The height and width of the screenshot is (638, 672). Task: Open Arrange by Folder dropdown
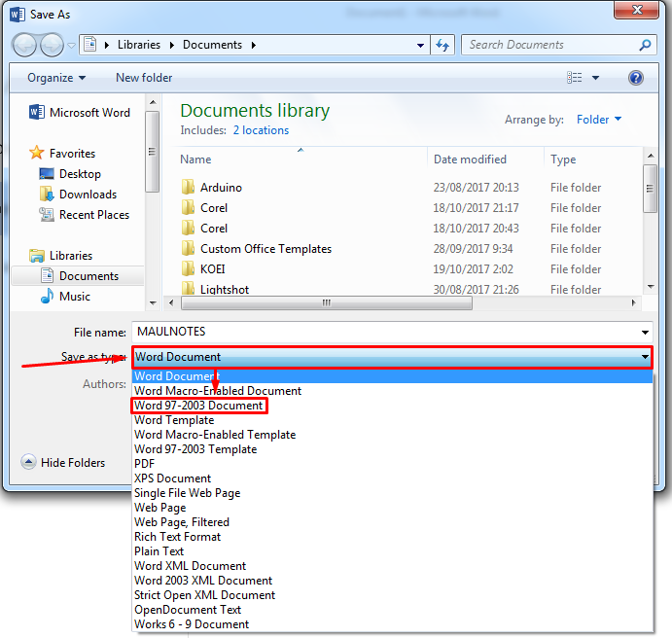599,119
